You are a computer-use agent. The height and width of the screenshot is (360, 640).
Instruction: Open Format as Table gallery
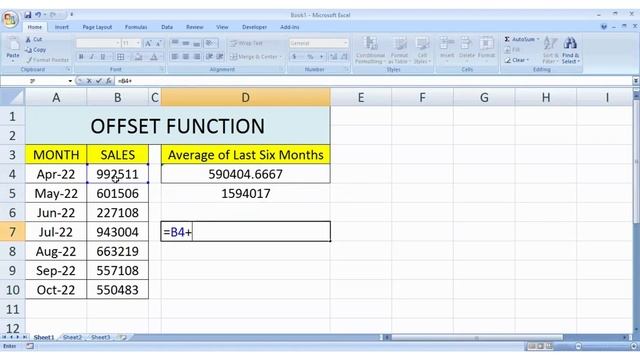coord(399,50)
